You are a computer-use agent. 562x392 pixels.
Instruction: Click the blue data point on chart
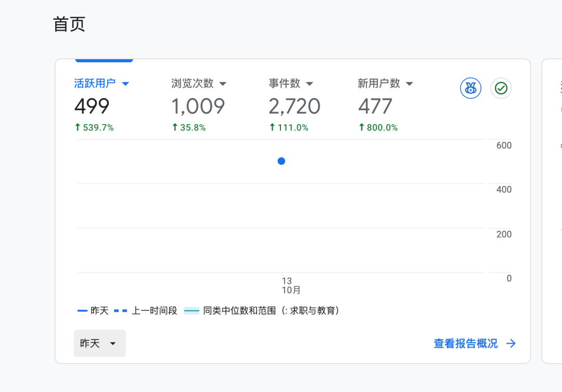[x=282, y=161]
